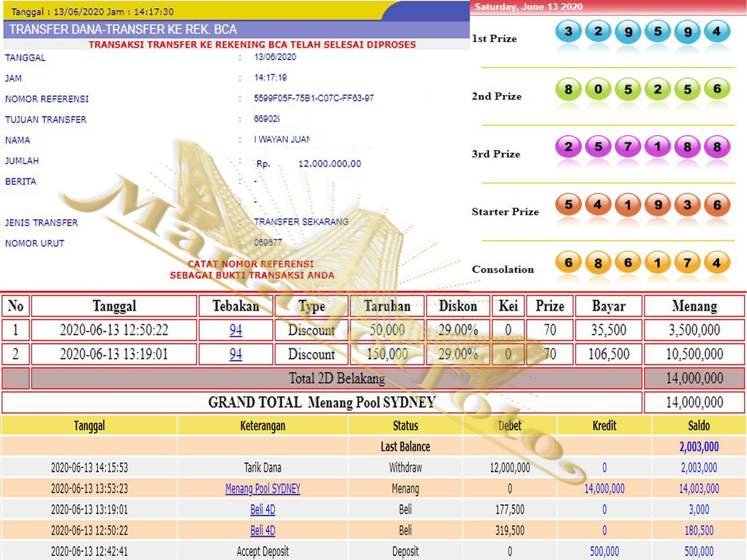Screen dimensions: 747x560
Task: Click the 12,000,000 debet cell
Action: pos(510,467)
